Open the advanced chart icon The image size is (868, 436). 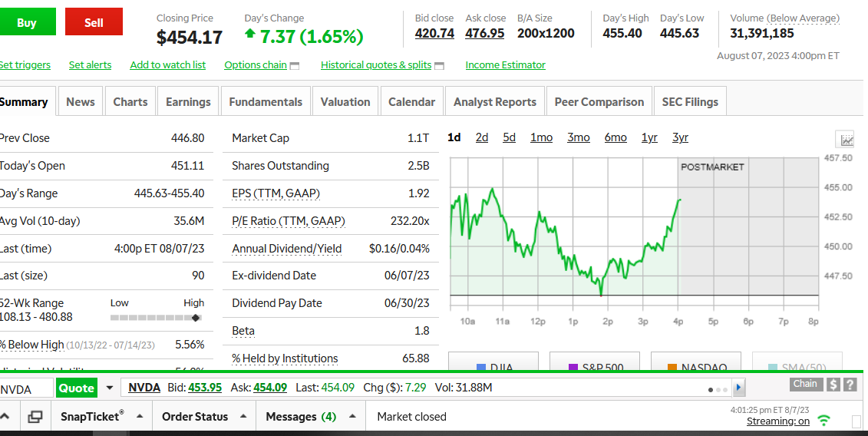847,140
